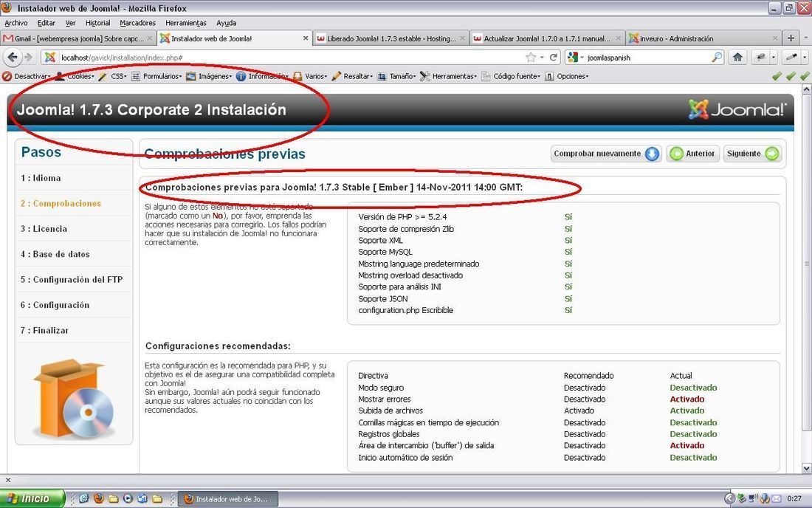Open a new tab with the plus button
This screenshot has height=508, width=812.
coord(791,38)
